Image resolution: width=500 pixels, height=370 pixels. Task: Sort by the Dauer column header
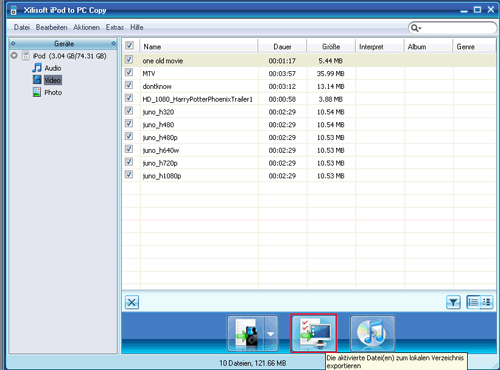[x=282, y=47]
